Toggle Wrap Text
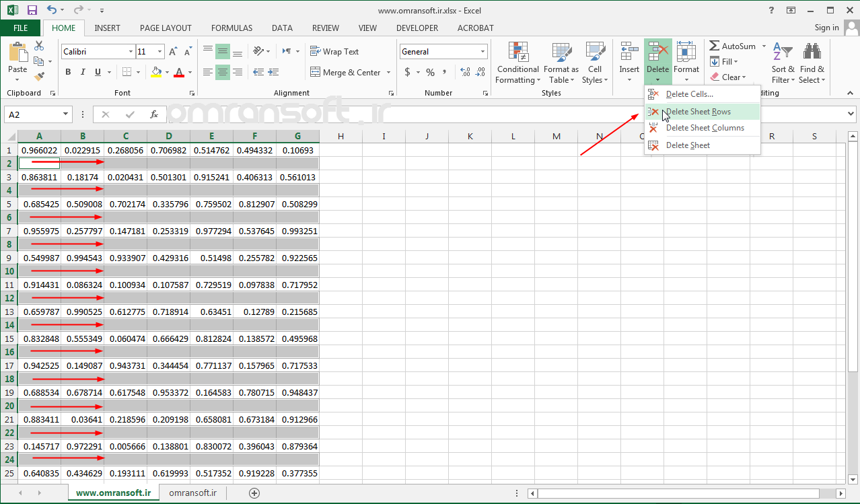This screenshot has width=860, height=504. [x=334, y=51]
